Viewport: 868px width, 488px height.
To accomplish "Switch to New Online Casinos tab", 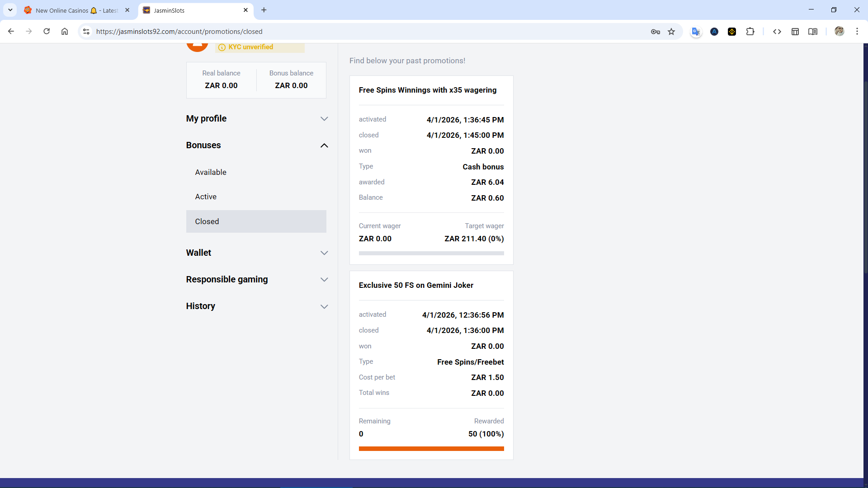I will 72,10.
